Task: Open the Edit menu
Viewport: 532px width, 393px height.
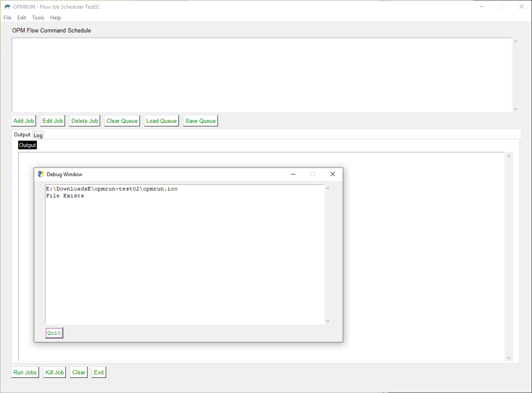Action: 22,18
